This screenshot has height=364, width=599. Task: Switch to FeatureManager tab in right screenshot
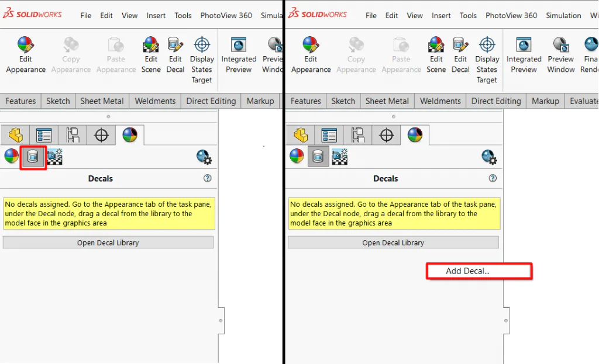(x=301, y=135)
